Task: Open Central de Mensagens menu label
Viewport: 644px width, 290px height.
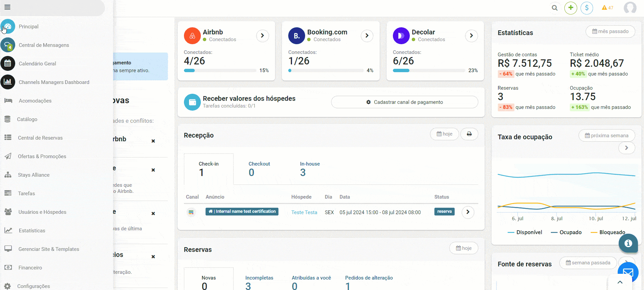Action: coord(44,45)
